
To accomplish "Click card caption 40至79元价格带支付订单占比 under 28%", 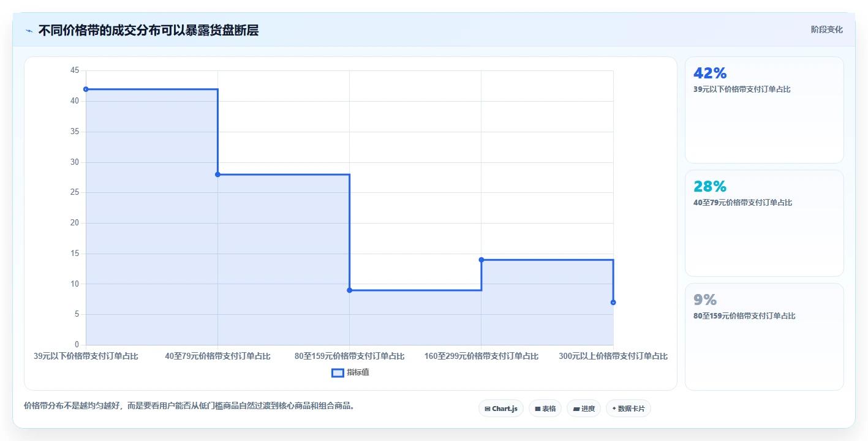I will [742, 203].
